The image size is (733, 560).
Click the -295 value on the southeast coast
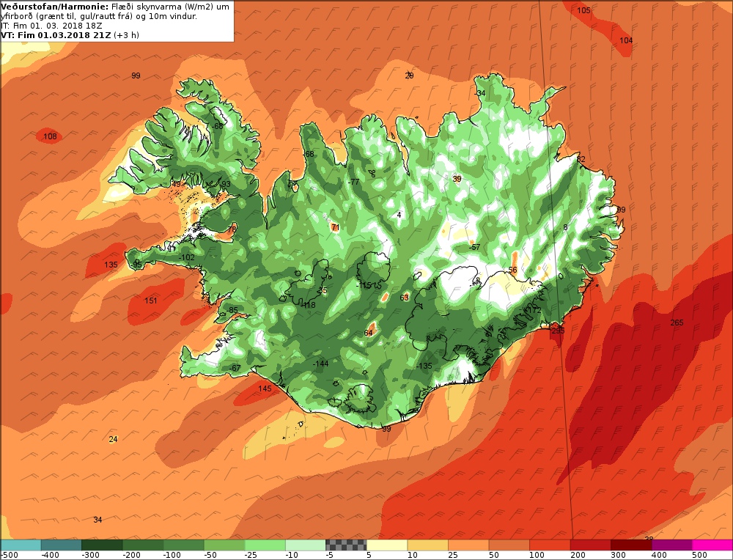(x=557, y=331)
